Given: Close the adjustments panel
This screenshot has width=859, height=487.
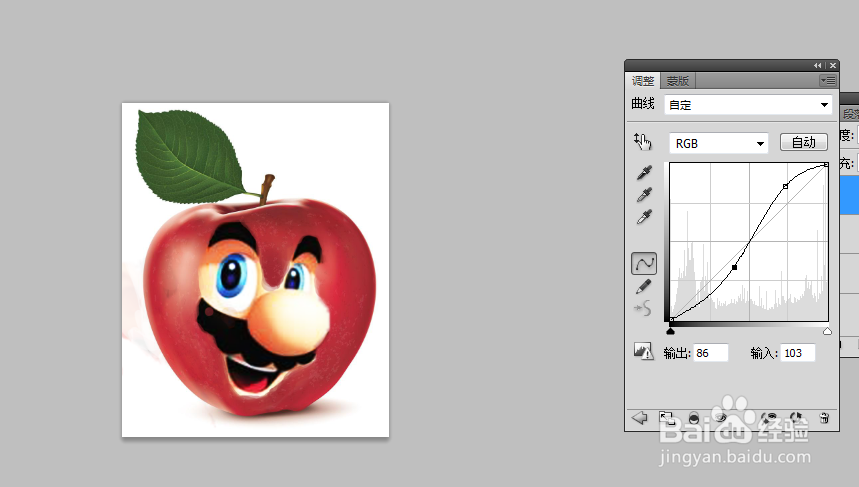Looking at the screenshot, I should pyautogui.click(x=833, y=65).
